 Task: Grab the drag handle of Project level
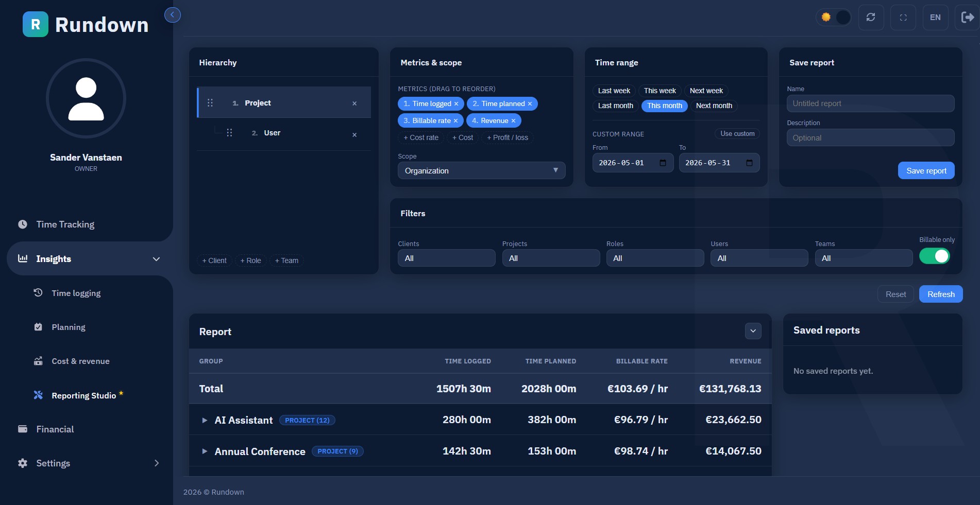(x=210, y=103)
